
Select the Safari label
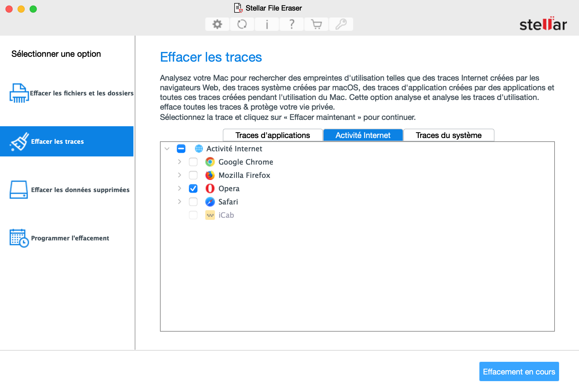[228, 202]
